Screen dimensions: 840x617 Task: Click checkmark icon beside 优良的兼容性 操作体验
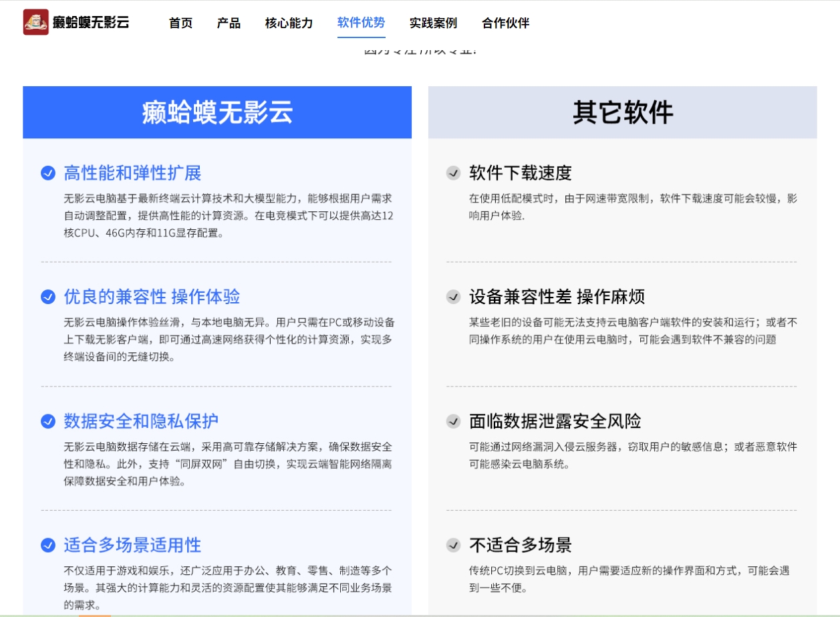point(48,297)
